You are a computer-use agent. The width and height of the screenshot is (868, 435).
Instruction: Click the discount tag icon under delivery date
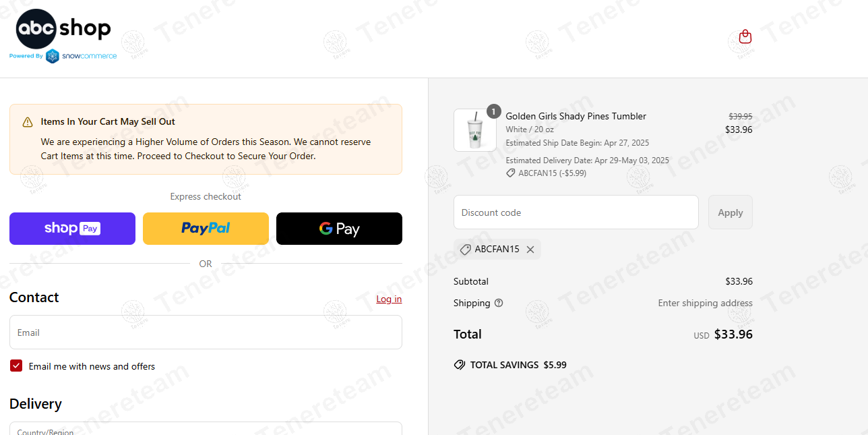511,173
